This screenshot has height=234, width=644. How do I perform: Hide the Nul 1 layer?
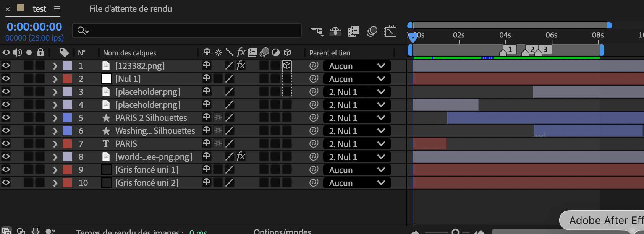coord(6,78)
